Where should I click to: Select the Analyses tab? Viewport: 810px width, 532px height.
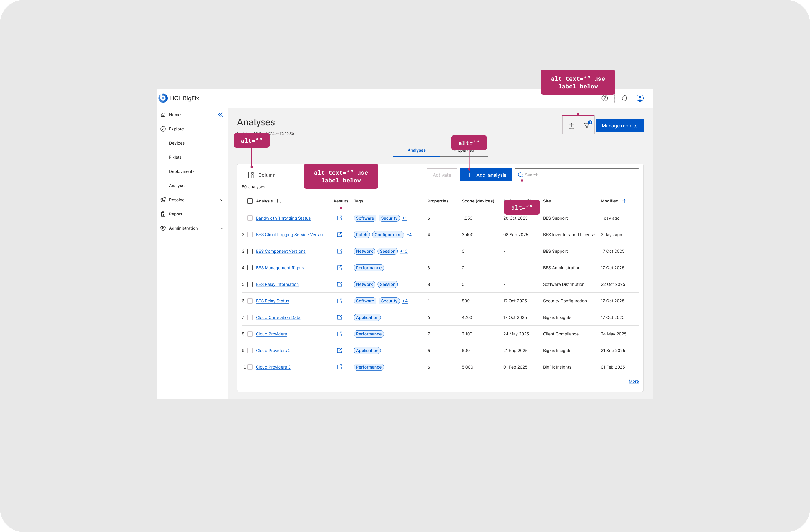(416, 150)
